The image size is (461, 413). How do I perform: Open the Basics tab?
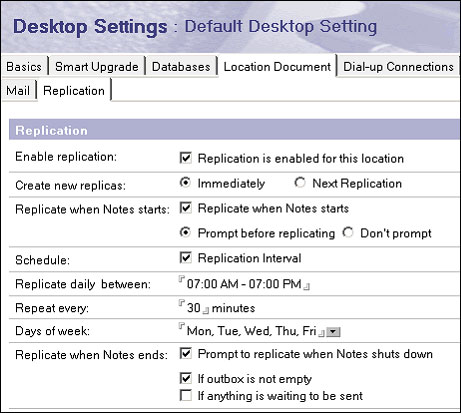24,67
